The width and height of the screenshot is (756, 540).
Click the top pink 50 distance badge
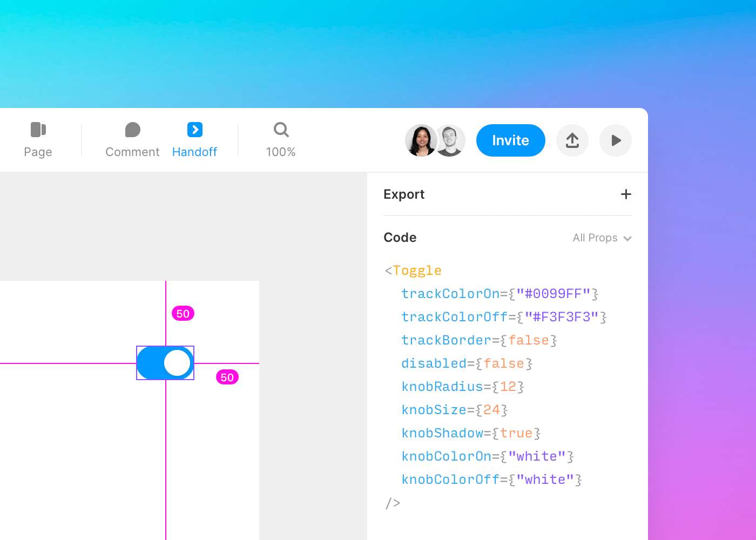[x=183, y=314]
